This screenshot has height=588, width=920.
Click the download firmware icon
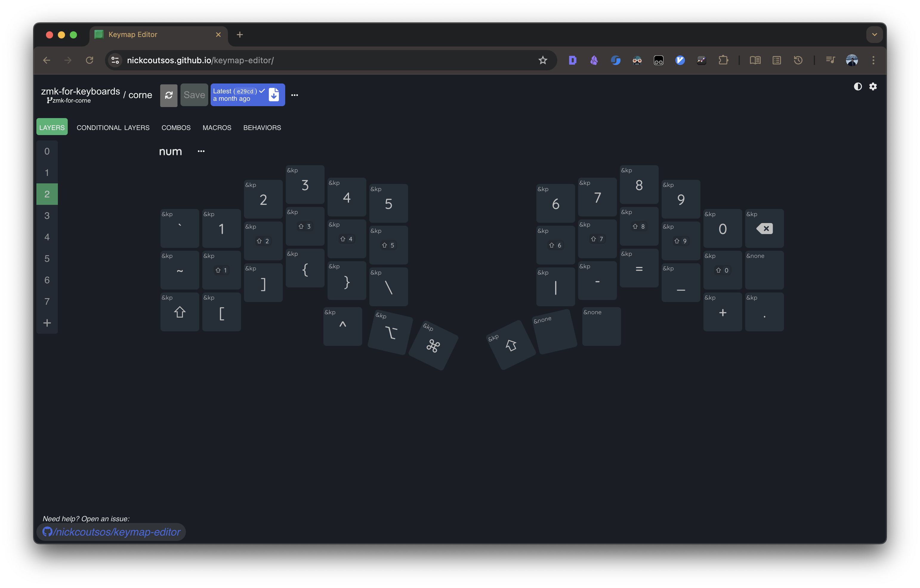coord(274,95)
